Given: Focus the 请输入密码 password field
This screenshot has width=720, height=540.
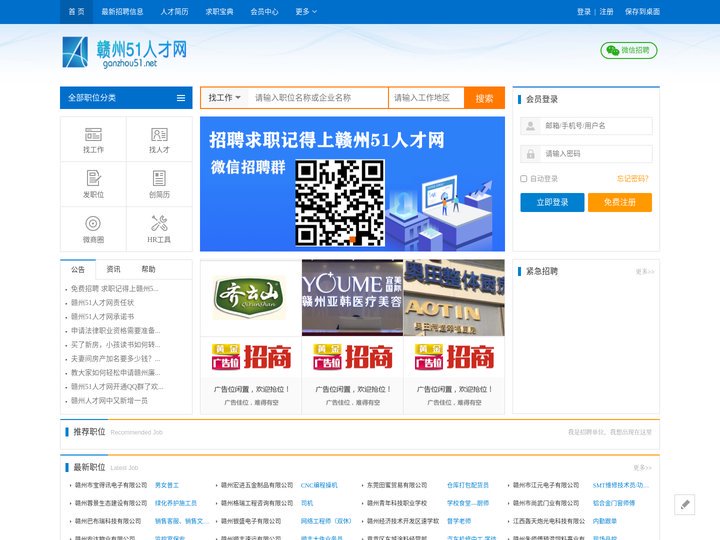Looking at the screenshot, I should [596, 154].
